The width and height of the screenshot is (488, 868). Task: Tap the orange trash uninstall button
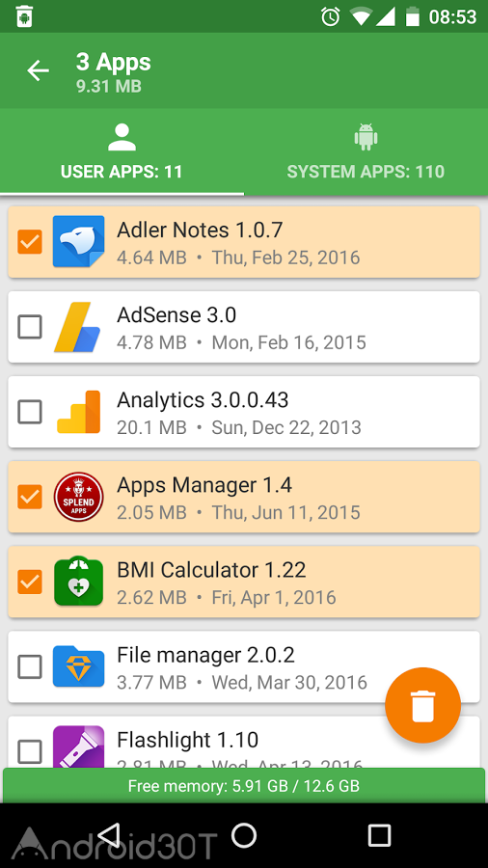click(422, 705)
